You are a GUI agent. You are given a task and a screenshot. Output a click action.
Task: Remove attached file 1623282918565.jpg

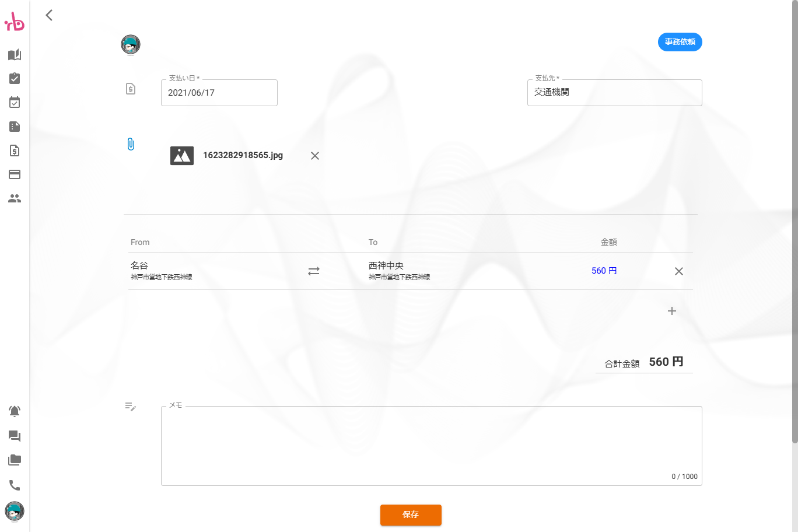pos(315,156)
